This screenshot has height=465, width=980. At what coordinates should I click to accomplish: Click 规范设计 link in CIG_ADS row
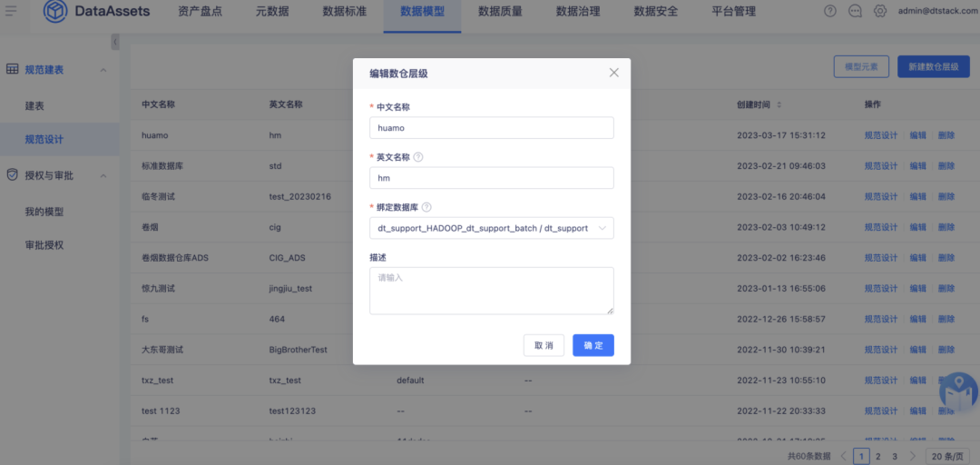[880, 258]
